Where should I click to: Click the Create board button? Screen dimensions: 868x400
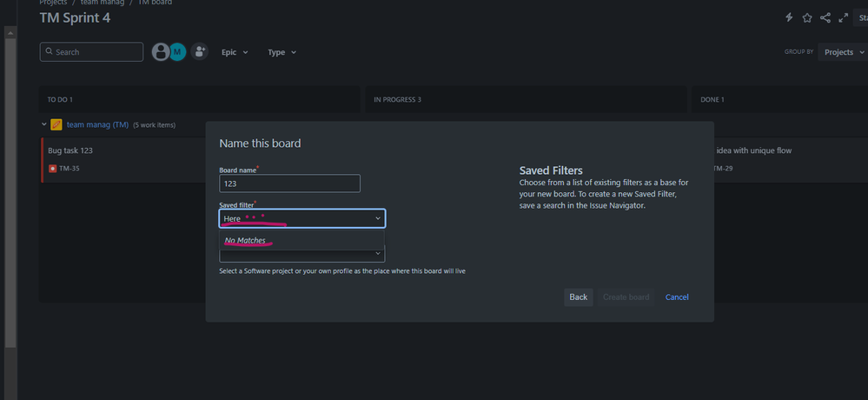click(x=626, y=297)
